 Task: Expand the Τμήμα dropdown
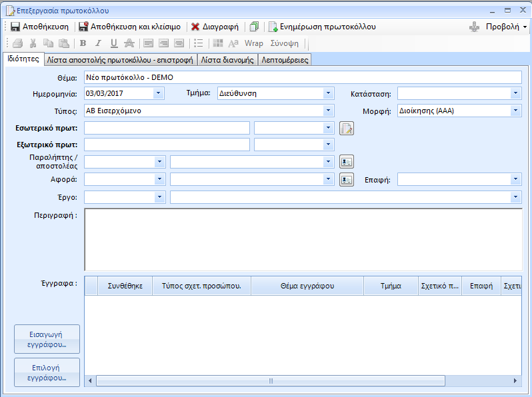click(328, 93)
